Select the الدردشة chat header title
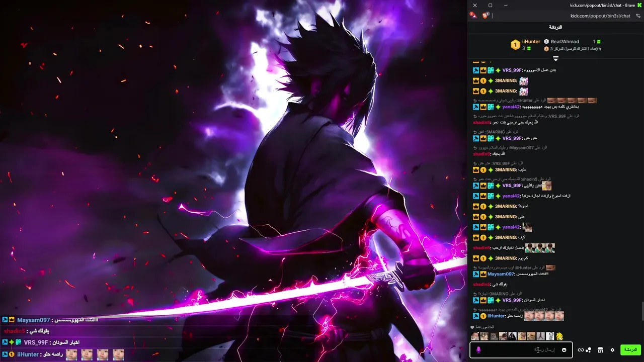 pos(555,27)
